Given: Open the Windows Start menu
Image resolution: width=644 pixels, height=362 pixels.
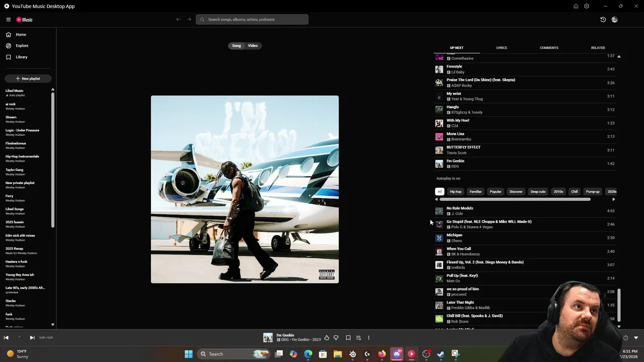Looking at the screenshot, I should (189, 354).
